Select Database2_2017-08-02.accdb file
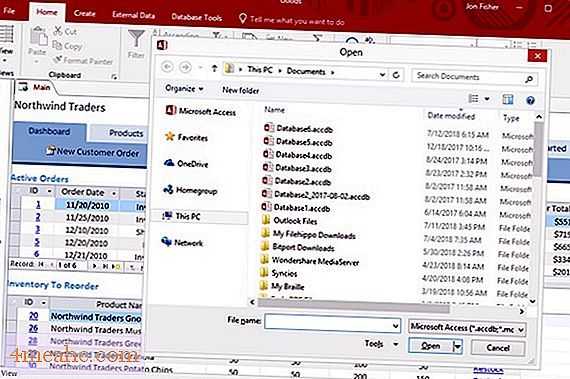Screen dimensions: 570x379 (316, 195)
